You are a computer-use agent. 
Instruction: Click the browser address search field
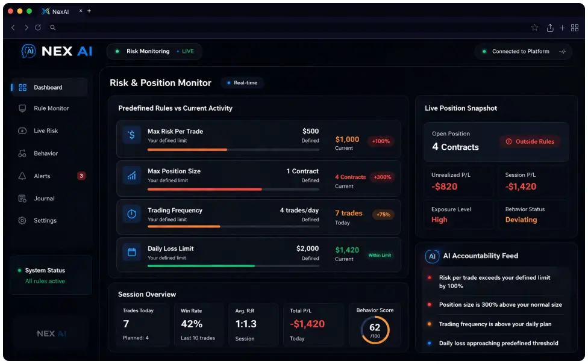[285, 27]
